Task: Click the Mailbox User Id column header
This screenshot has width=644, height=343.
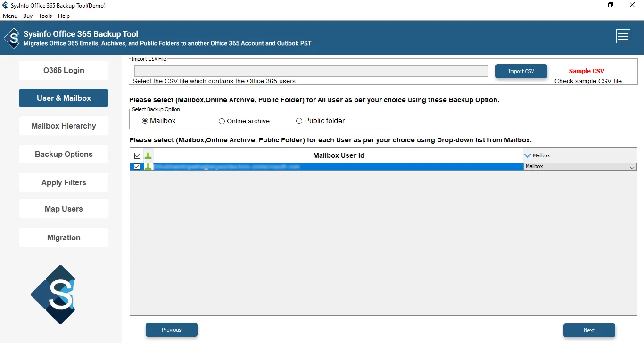Action: pyautogui.click(x=339, y=155)
